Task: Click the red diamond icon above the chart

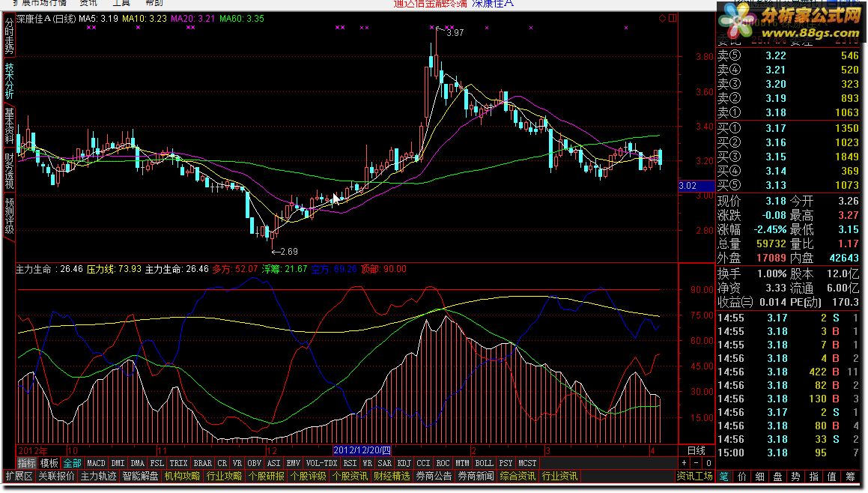Action: coord(662,18)
